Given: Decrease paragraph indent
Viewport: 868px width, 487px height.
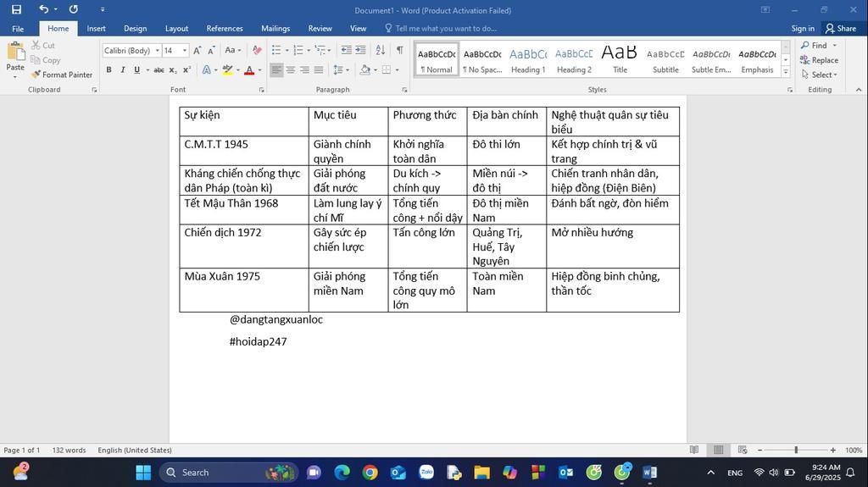Looking at the screenshot, I should (x=347, y=50).
